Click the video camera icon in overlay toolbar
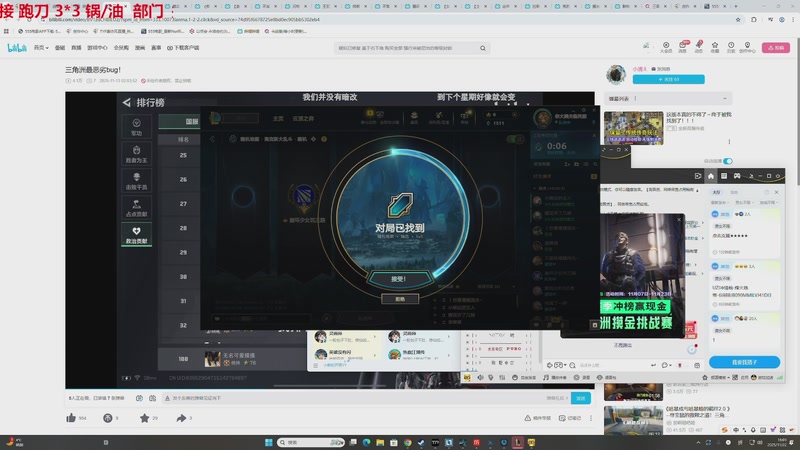Image resolution: width=800 pixels, height=450 pixels. pyautogui.click(x=697, y=176)
